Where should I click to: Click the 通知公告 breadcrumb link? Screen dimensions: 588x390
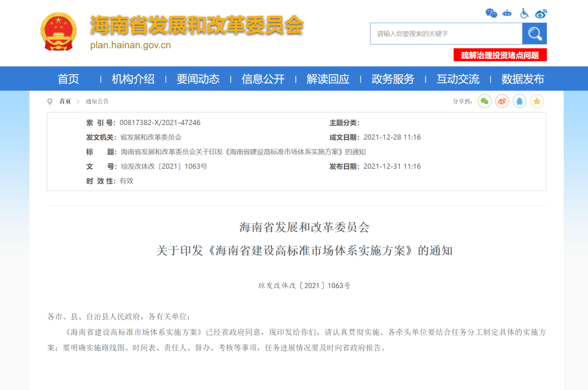point(97,102)
